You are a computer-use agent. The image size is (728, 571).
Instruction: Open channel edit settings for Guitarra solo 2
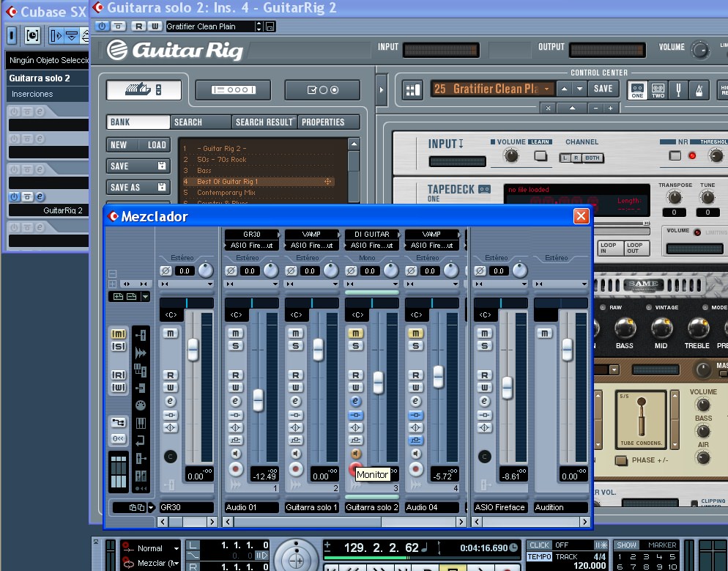coord(355,401)
